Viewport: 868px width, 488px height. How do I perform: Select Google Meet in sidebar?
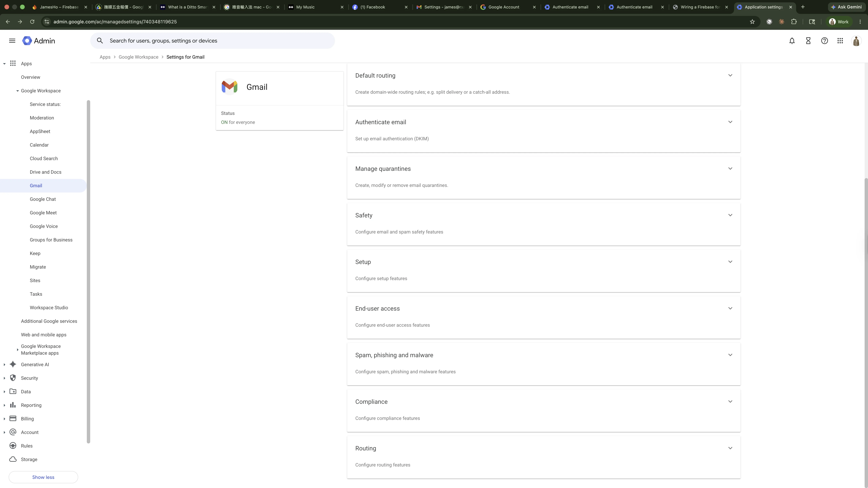coord(43,212)
